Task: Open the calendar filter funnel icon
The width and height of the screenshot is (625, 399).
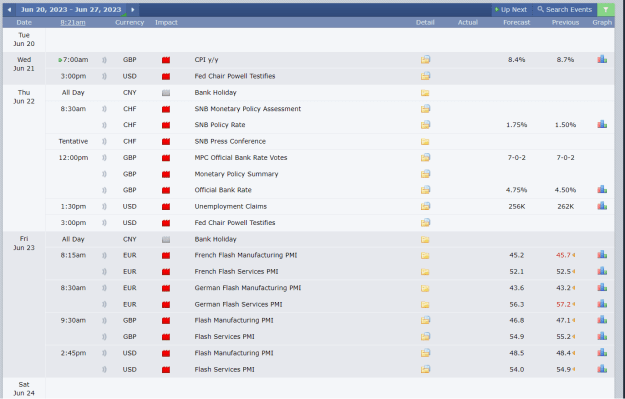Action: [x=605, y=10]
